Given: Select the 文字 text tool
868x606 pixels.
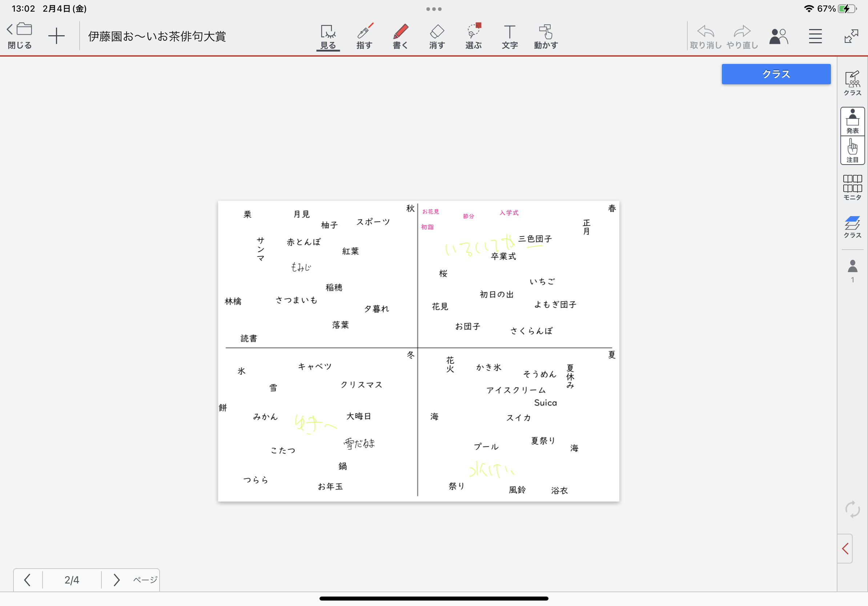Looking at the screenshot, I should click(x=509, y=37).
